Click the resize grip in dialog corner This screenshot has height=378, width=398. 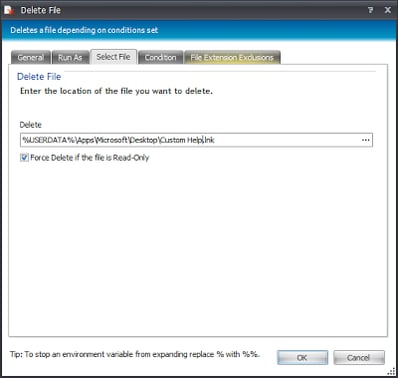coord(391,372)
